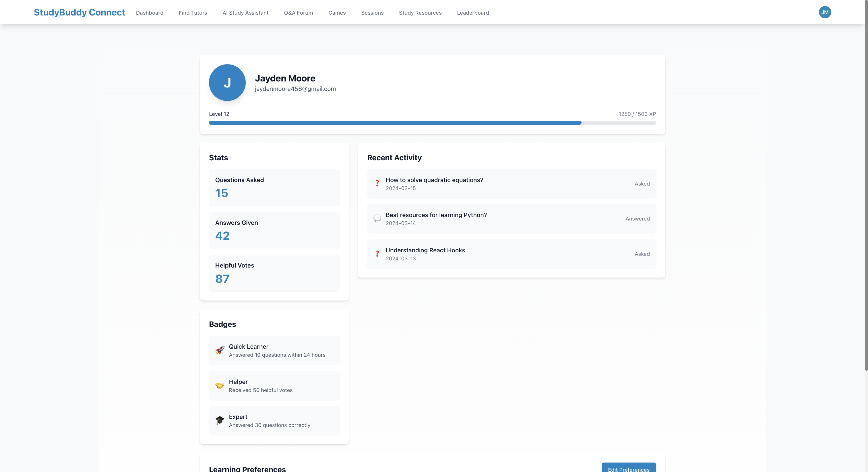Select the Study Resources nav item
This screenshot has height=472, width=868.
(x=420, y=13)
